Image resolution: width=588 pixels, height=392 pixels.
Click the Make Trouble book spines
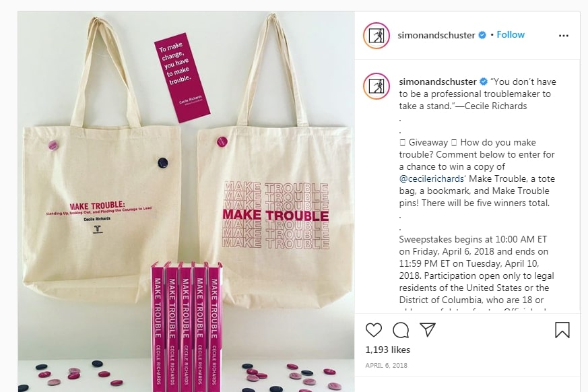pyautogui.click(x=187, y=327)
